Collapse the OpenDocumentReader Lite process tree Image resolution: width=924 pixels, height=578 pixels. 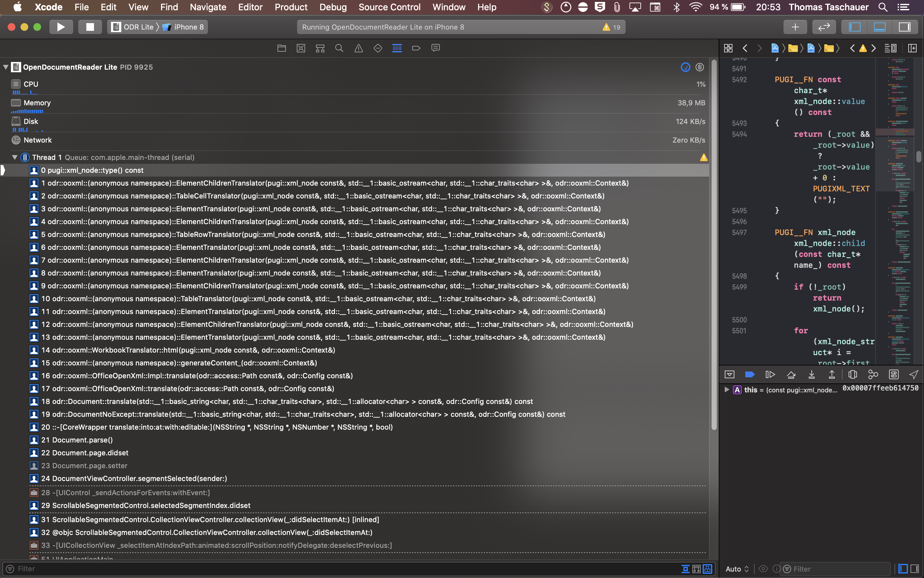pos(6,67)
